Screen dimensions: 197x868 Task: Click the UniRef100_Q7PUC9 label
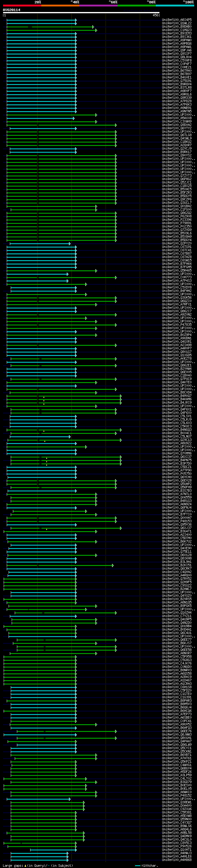pos(177,379)
